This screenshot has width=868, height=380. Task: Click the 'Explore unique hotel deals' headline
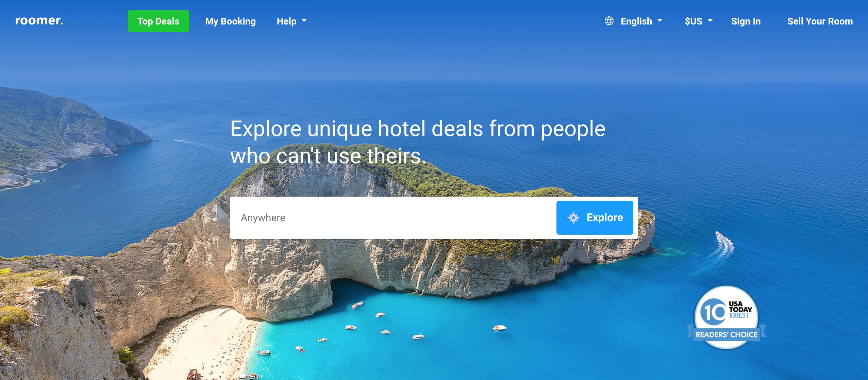(x=418, y=142)
